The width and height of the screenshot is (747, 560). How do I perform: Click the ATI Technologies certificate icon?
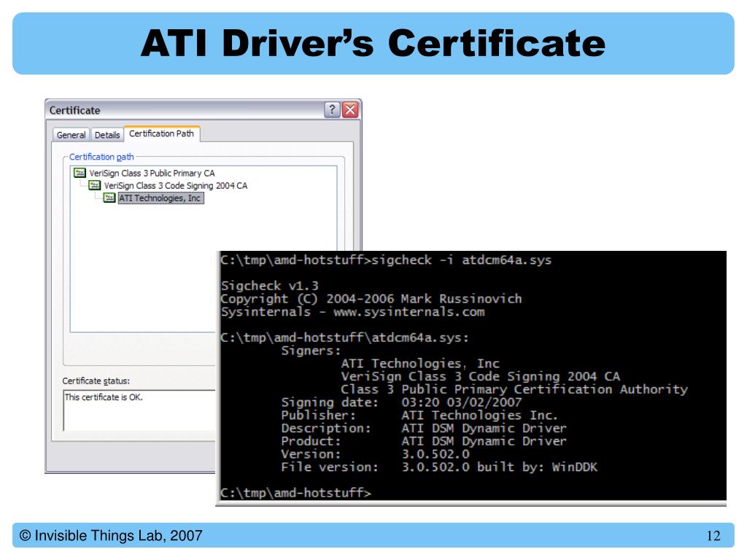(x=109, y=198)
